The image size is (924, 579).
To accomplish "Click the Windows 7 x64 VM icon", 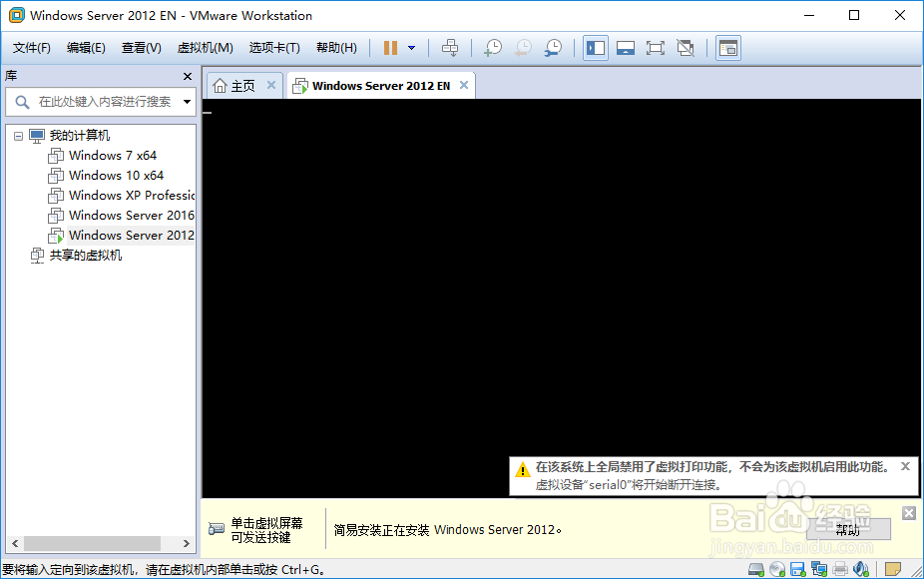I will (56, 156).
